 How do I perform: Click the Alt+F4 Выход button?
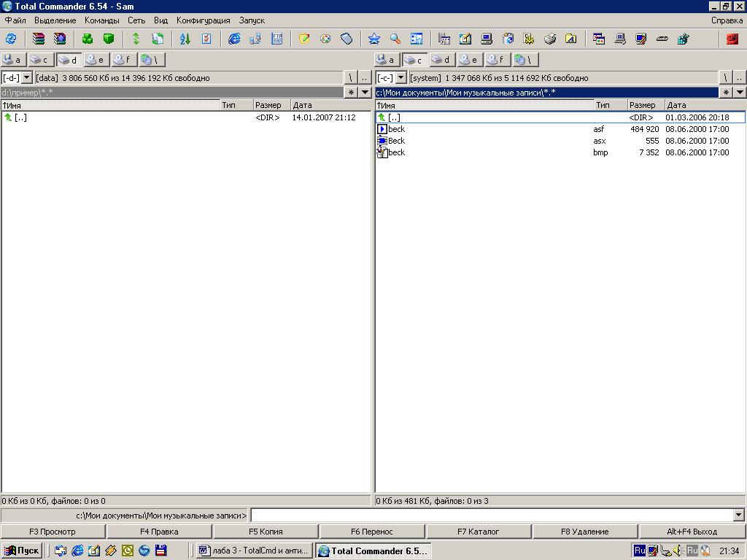tap(692, 532)
